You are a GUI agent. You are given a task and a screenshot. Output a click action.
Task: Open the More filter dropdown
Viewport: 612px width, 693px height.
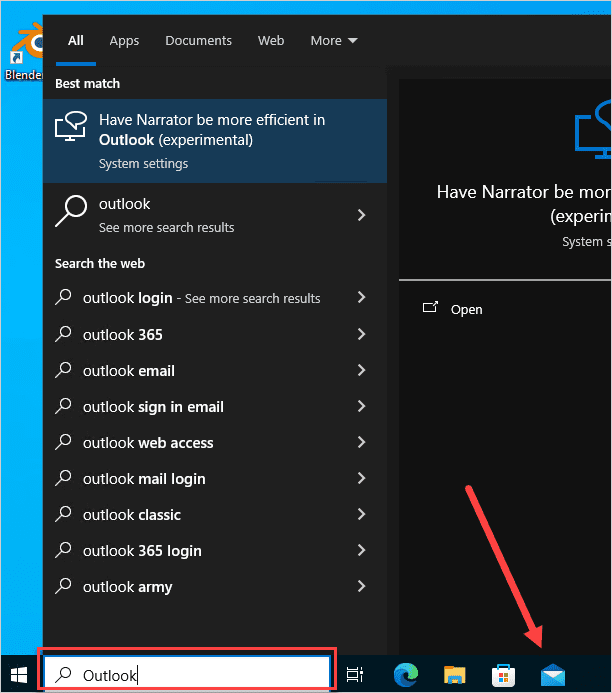tap(334, 41)
